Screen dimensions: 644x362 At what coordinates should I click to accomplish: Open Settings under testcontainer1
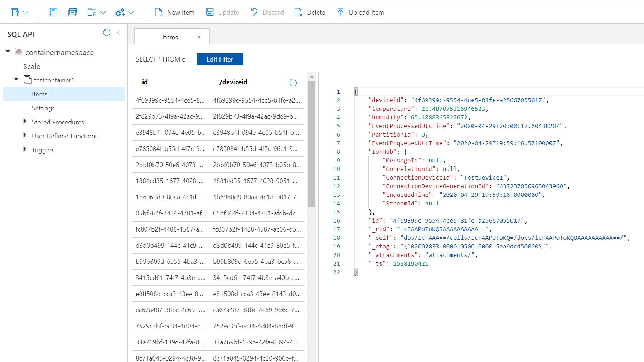pos(43,108)
